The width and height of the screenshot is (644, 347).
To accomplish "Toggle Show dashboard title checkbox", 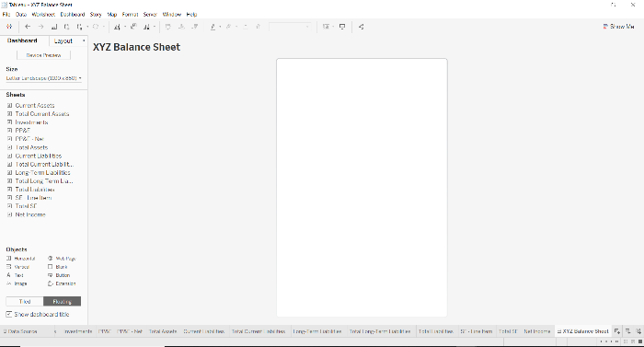I will pyautogui.click(x=8, y=314).
